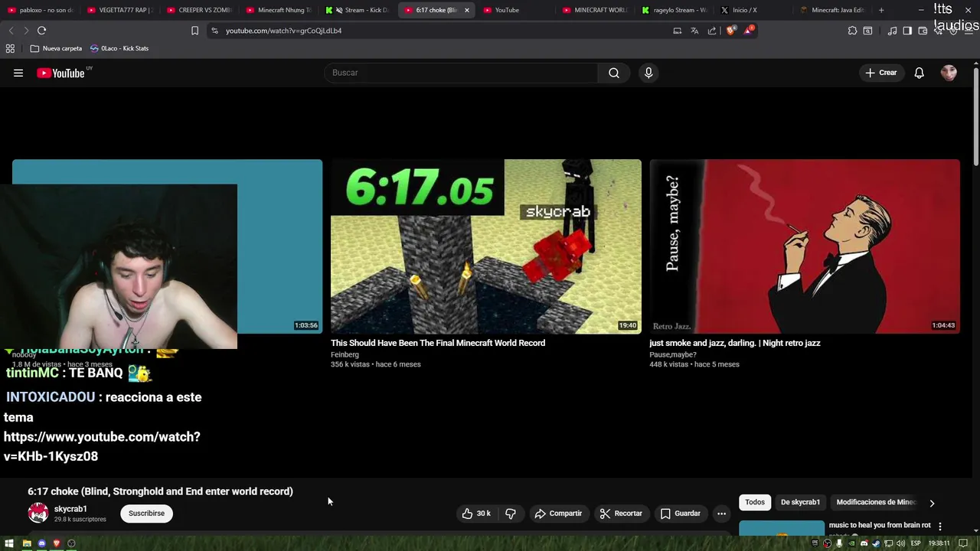Switch to 'MINECRAFT WORLD' tab
The image size is (980, 551).
pyautogui.click(x=595, y=10)
